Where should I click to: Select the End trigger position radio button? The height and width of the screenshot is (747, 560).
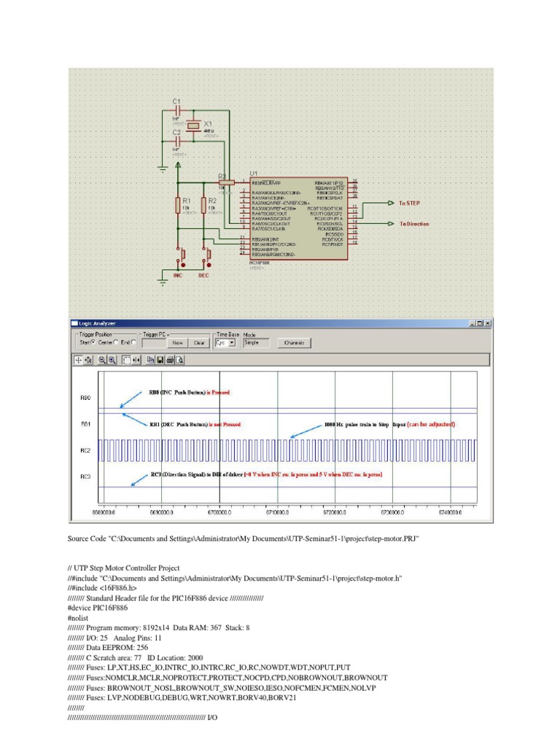pyautogui.click(x=133, y=342)
